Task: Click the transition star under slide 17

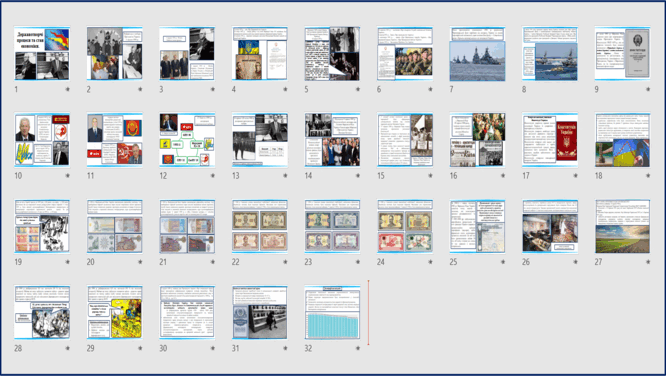Action: tap(576, 175)
